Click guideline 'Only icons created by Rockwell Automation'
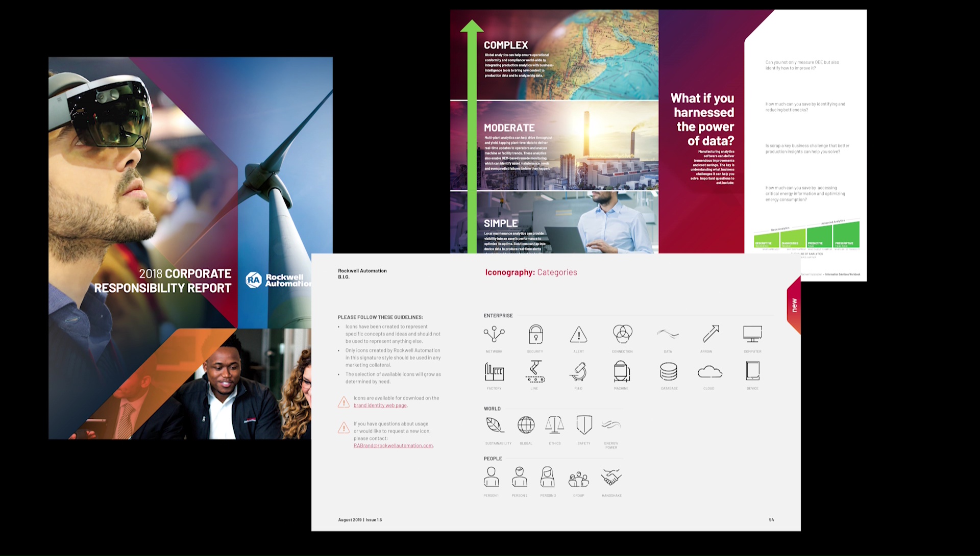This screenshot has height=556, width=980. (393, 358)
